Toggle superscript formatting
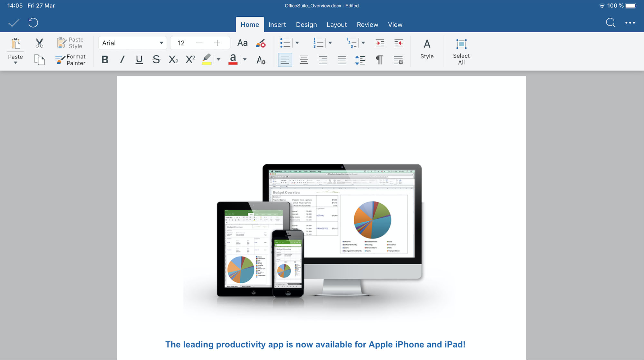Screen dimensions: 644x360 pos(190,60)
